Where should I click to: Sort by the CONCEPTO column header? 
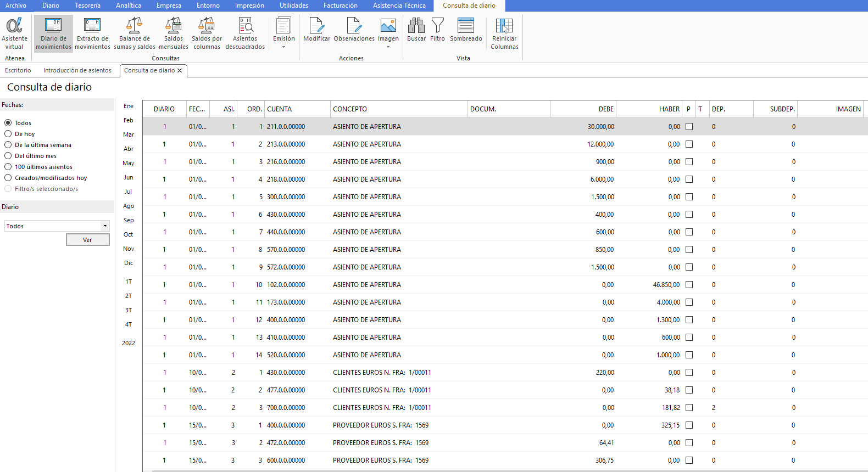point(399,109)
